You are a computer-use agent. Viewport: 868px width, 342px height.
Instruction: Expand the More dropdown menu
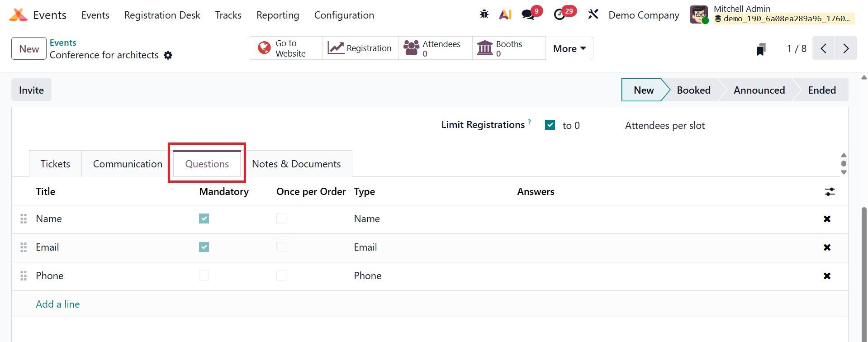pyautogui.click(x=569, y=48)
